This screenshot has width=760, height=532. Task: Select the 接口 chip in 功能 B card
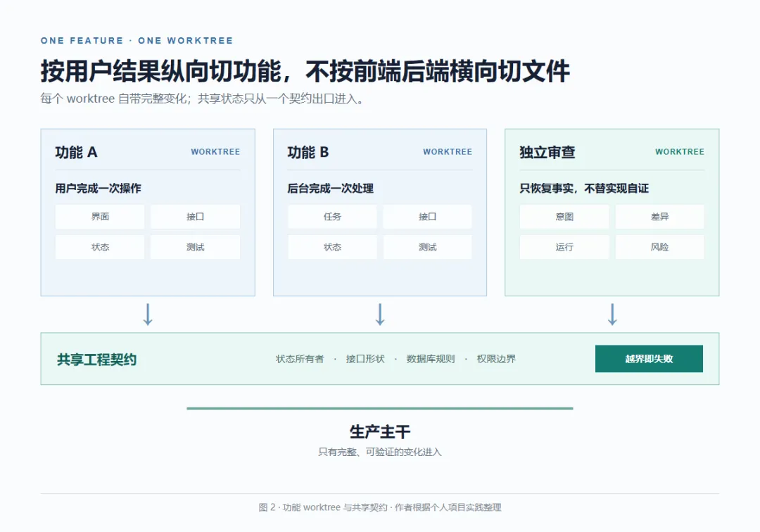(x=428, y=217)
